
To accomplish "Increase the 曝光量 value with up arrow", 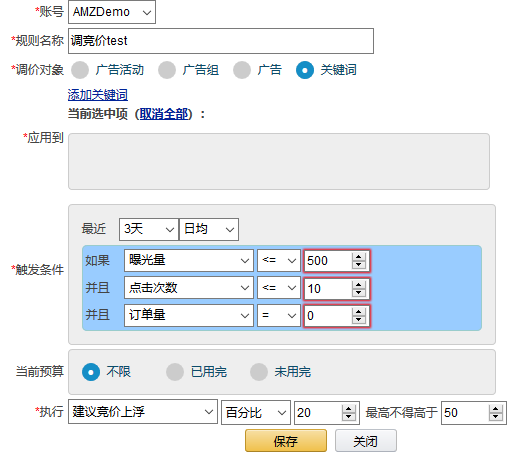I will tap(359, 257).
